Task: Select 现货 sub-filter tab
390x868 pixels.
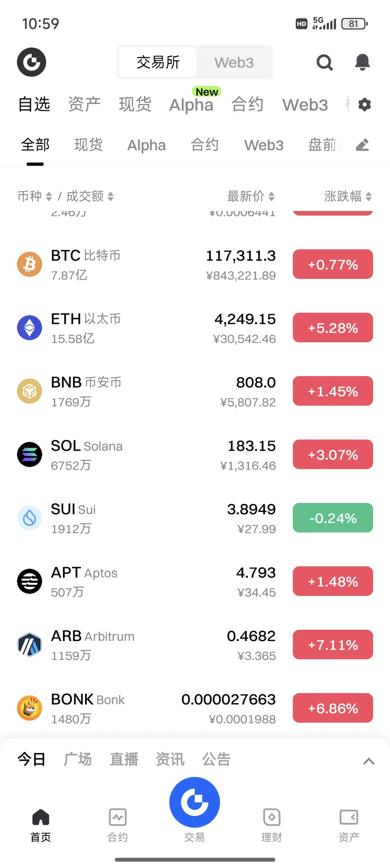Action: click(x=89, y=145)
